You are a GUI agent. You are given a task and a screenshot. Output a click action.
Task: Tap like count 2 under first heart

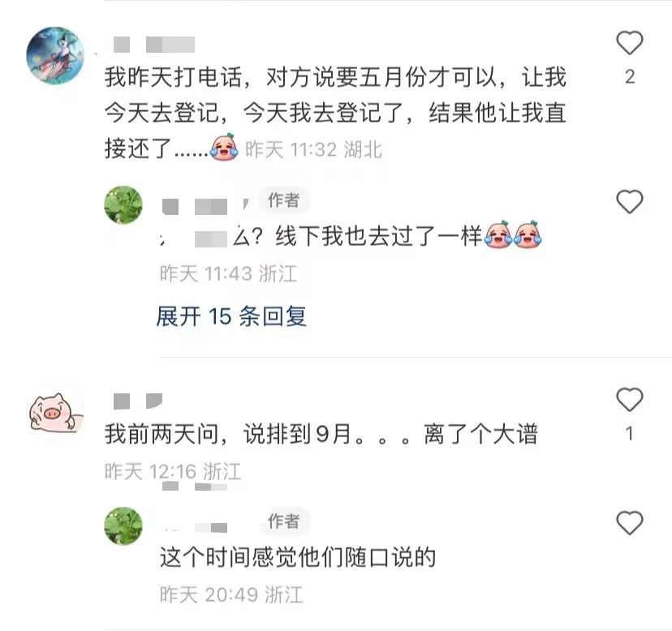coord(630,77)
